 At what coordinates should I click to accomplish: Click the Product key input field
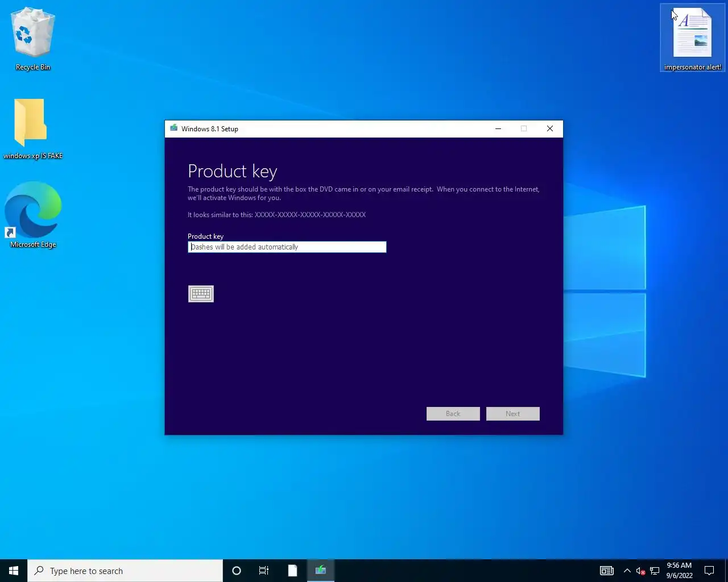[287, 247]
